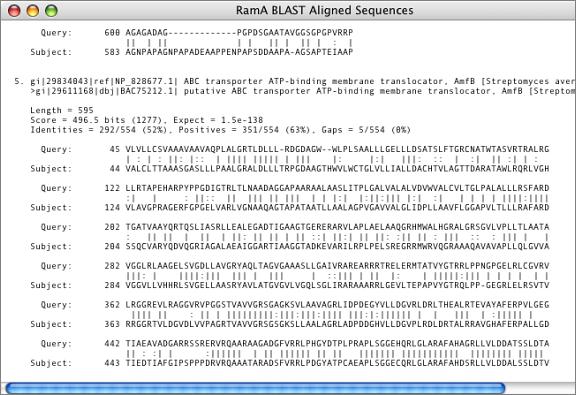Click Subject sequence starting at position 363
Viewport: 576px width, 395px height.
point(337,324)
